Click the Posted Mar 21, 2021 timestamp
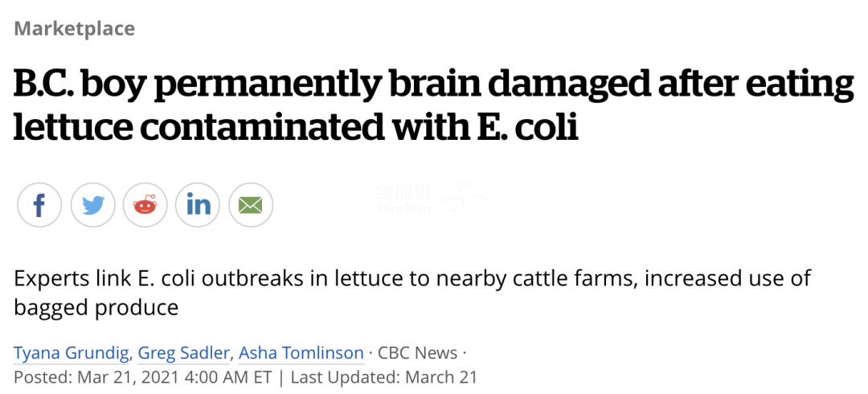The width and height of the screenshot is (868, 394). pyautogui.click(x=143, y=377)
